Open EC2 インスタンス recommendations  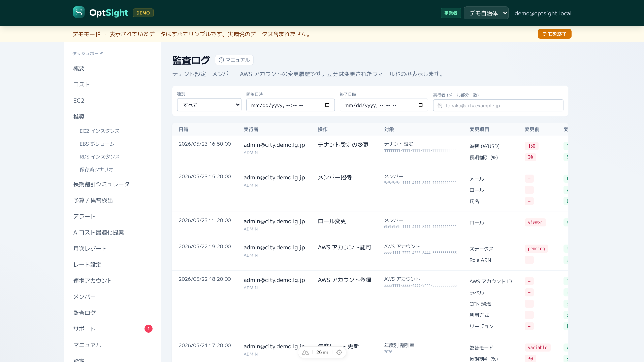(x=99, y=131)
